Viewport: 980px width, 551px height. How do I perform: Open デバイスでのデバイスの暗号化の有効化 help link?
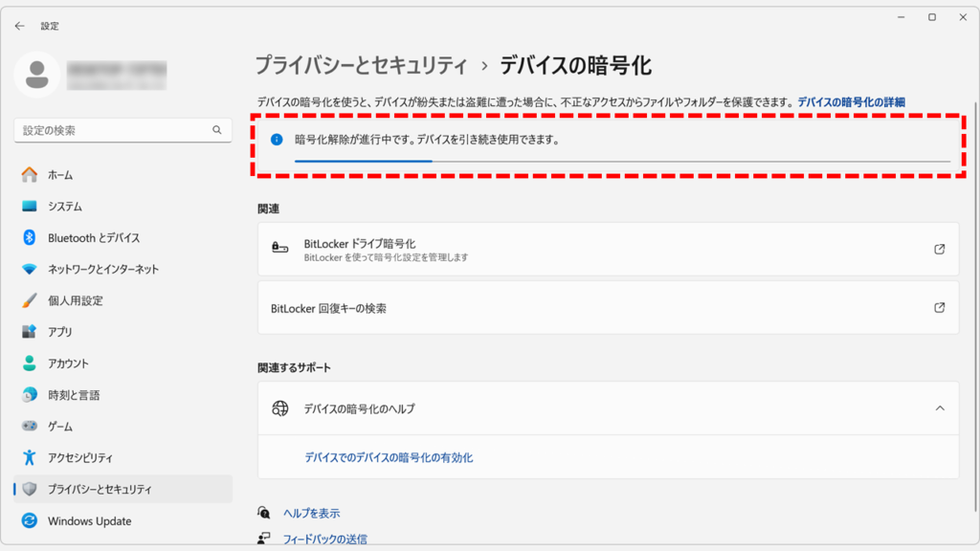pyautogui.click(x=389, y=457)
